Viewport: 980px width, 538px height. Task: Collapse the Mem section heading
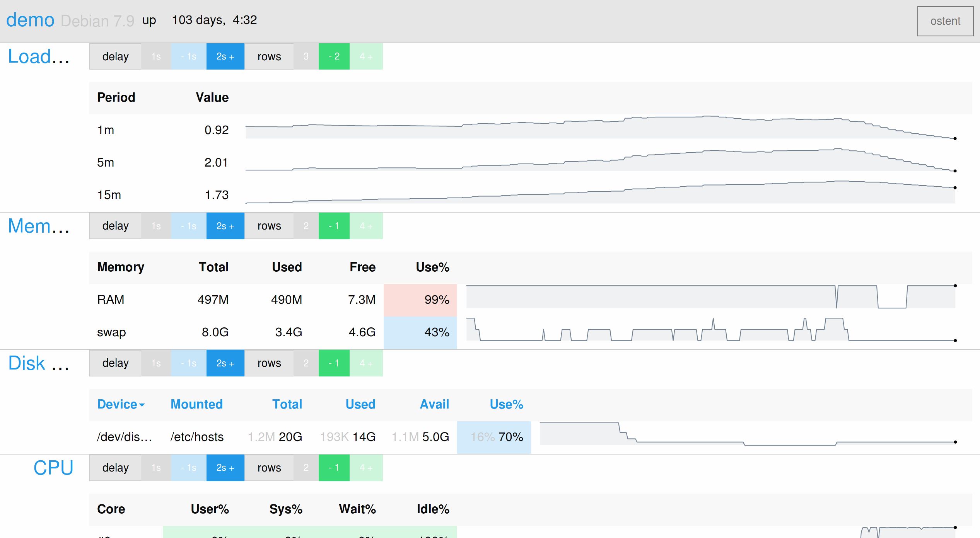[x=39, y=226]
